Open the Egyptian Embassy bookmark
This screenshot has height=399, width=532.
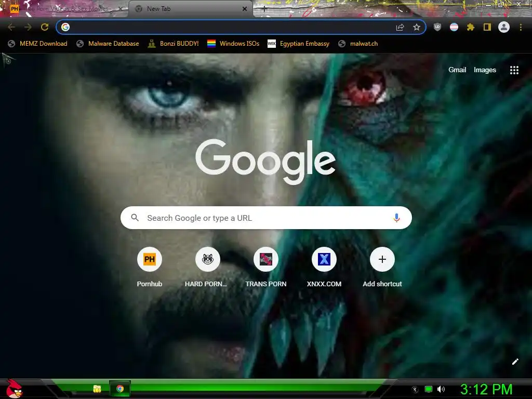pos(299,44)
